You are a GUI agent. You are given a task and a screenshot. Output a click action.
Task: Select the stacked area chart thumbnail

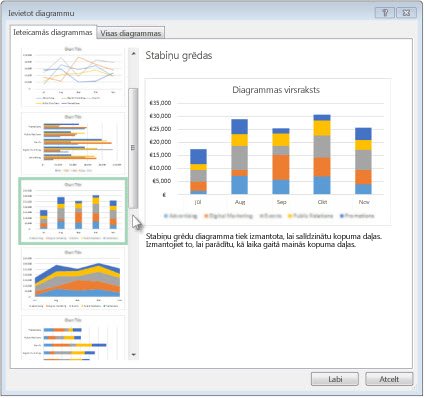73,280
